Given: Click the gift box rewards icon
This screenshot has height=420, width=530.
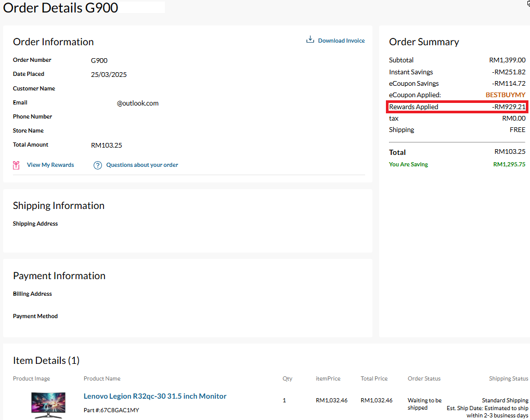Looking at the screenshot, I should (x=17, y=165).
